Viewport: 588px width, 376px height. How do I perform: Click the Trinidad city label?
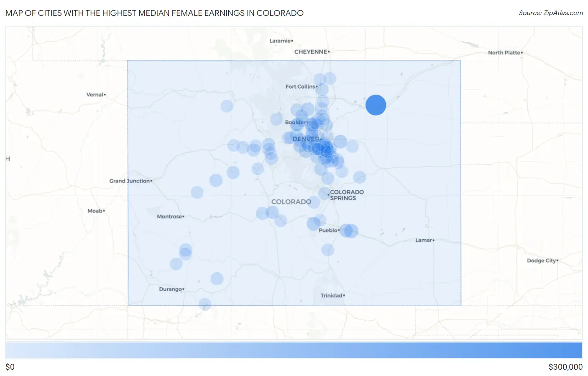click(x=331, y=295)
